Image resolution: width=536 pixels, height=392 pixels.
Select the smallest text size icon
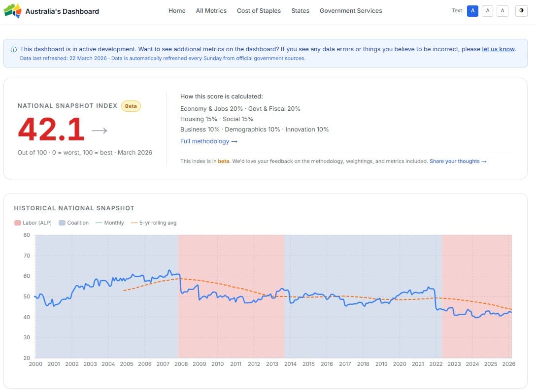click(472, 11)
